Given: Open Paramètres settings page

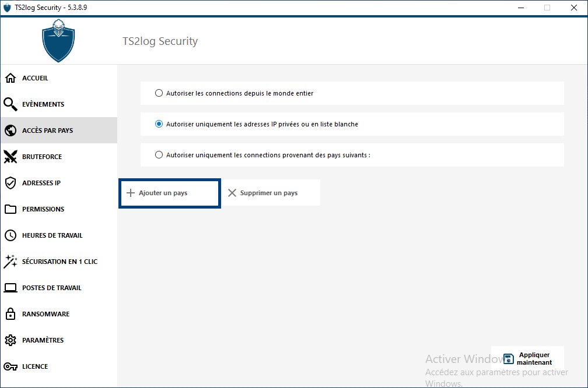Looking at the screenshot, I should tap(59, 340).
